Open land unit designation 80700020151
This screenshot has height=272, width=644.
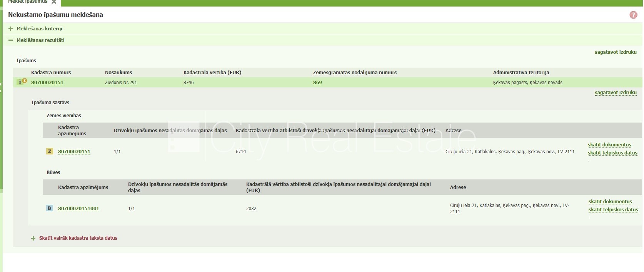tap(74, 152)
